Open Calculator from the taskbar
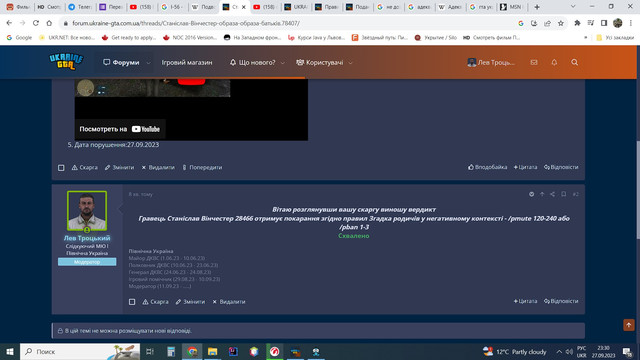Viewport: 640px width, 360px height. [171, 351]
